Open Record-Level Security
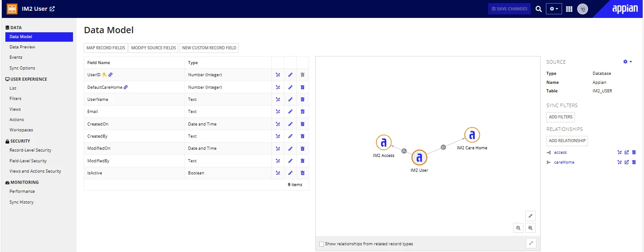This screenshot has width=644, height=252. click(30, 150)
